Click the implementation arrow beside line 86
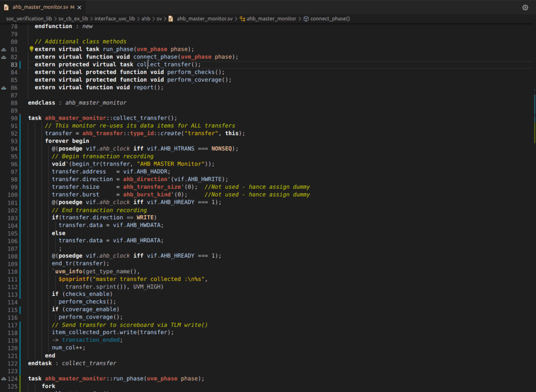 (x=4, y=87)
